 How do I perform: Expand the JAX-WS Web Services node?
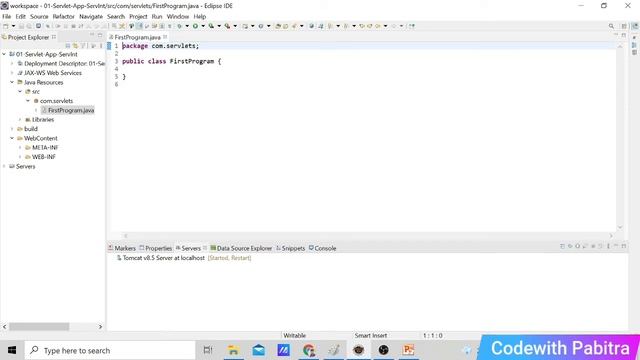point(12,73)
